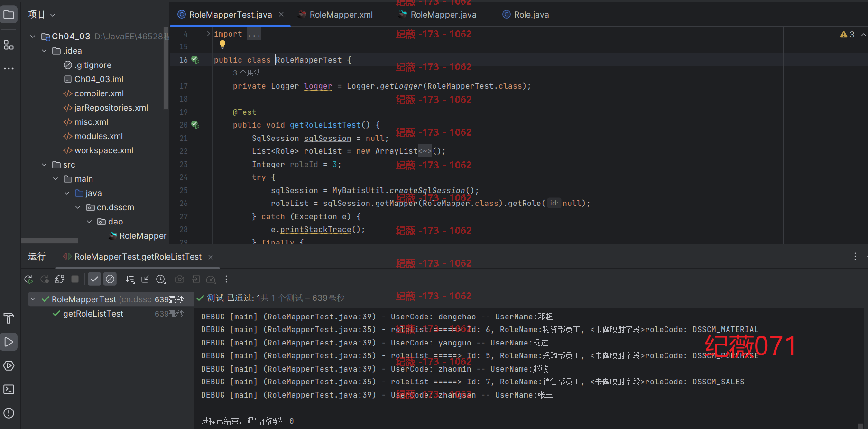
Task: Click the screenshot camera icon in run toolbar
Action: coord(180,279)
